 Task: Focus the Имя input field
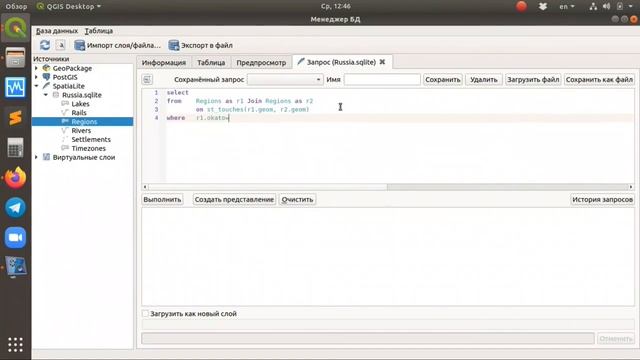pos(382,80)
